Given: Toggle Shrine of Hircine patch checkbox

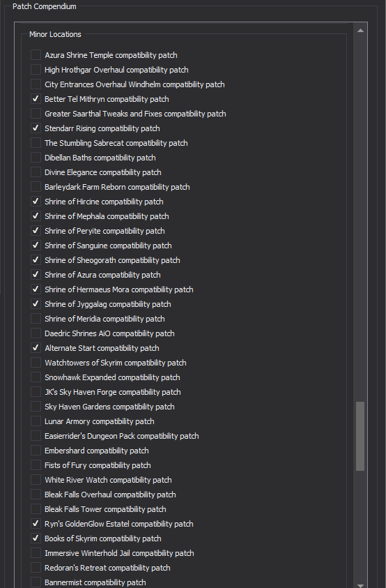Looking at the screenshot, I should coord(36,201).
